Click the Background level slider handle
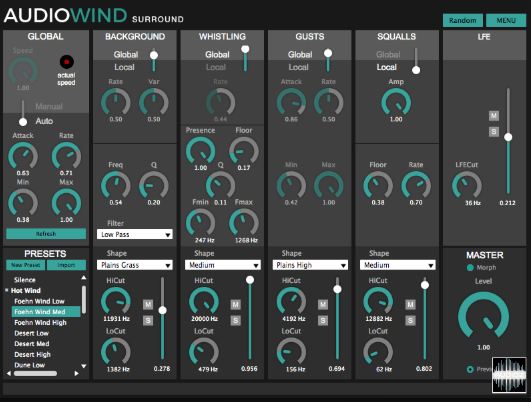This screenshot has width=531, height=402. (x=163, y=310)
